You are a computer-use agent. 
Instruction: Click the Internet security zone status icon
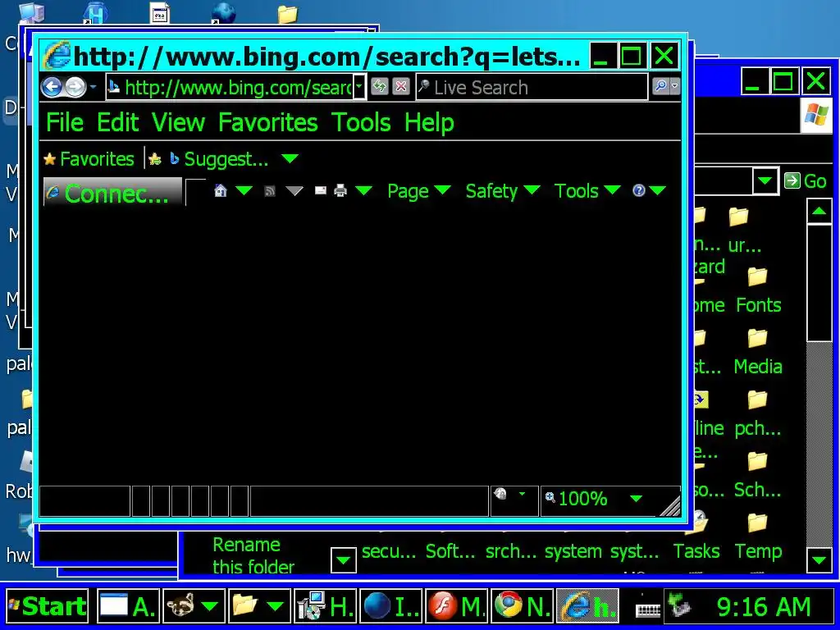(x=500, y=493)
